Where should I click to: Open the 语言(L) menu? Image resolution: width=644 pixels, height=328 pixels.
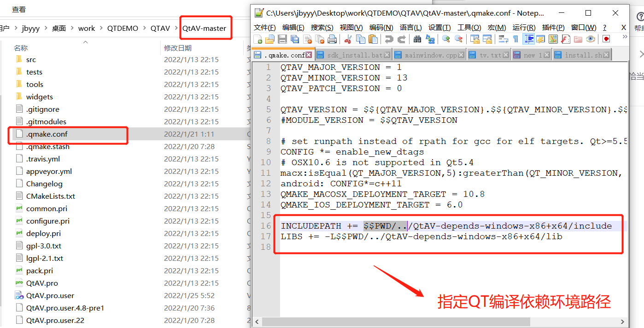411,27
